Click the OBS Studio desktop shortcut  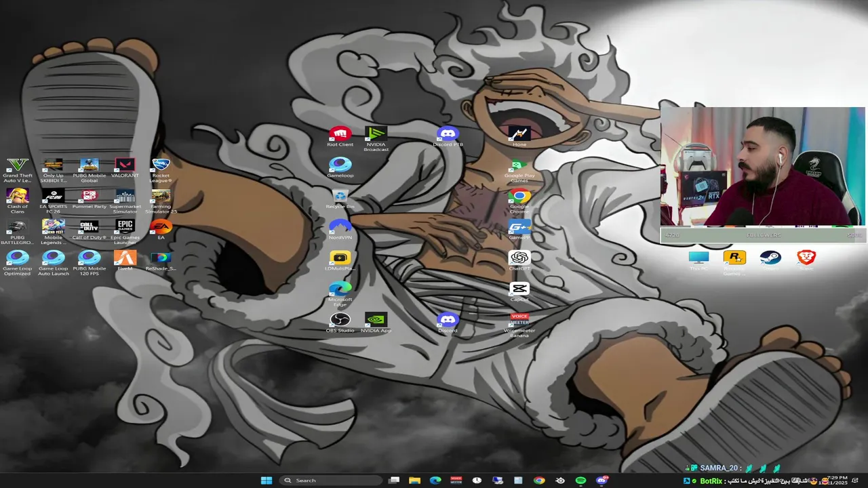tap(340, 323)
